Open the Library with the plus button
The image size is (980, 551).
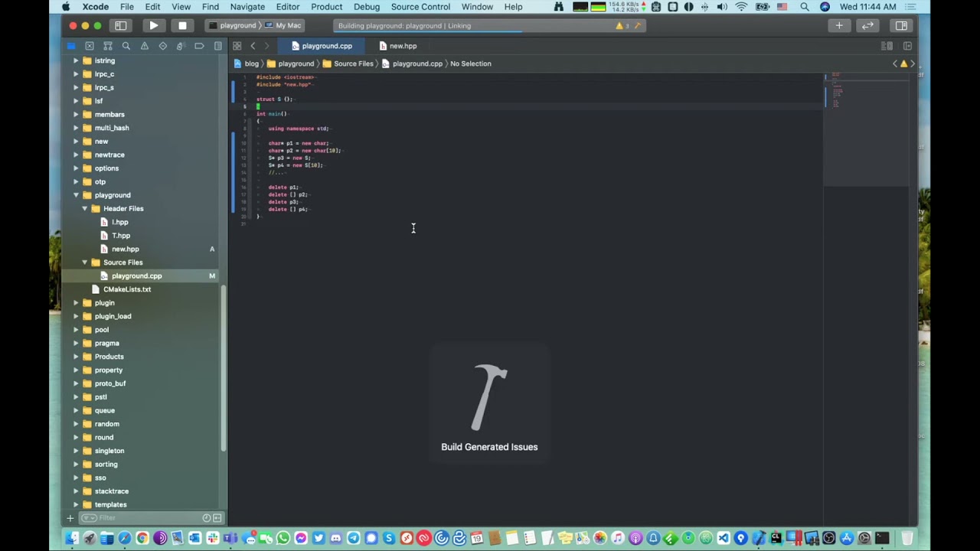click(839, 25)
